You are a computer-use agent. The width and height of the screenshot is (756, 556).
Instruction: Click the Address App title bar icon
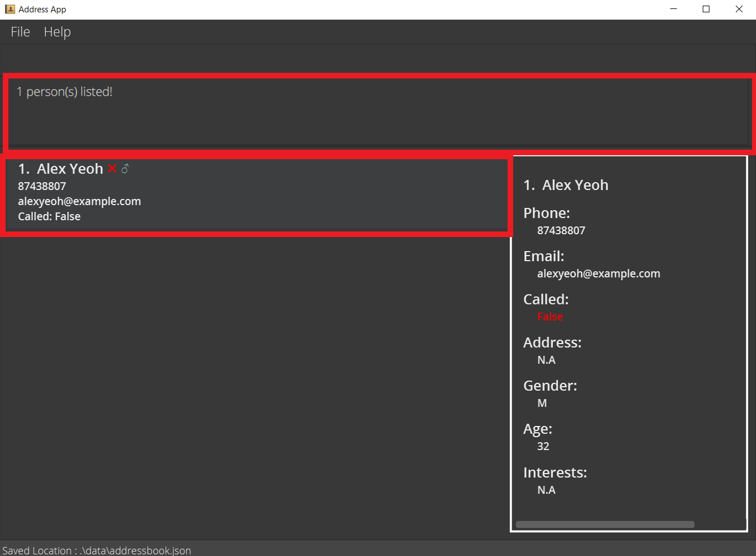point(10,9)
